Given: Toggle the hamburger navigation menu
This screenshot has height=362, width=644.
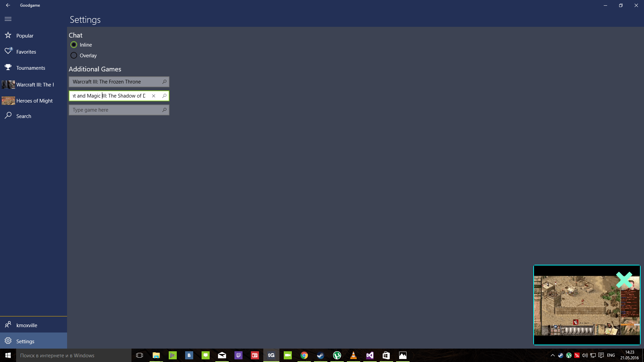Looking at the screenshot, I should 8,19.
